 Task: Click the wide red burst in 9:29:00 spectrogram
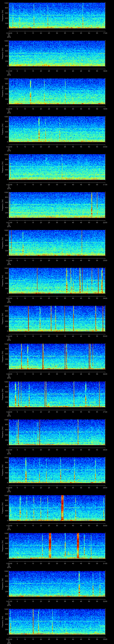click(62, 508)
